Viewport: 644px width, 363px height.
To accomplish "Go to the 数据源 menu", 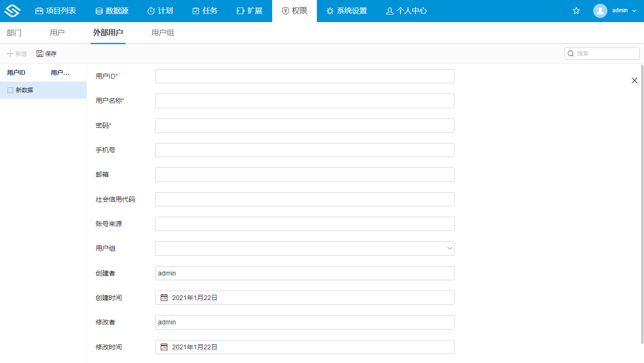I will coord(112,11).
